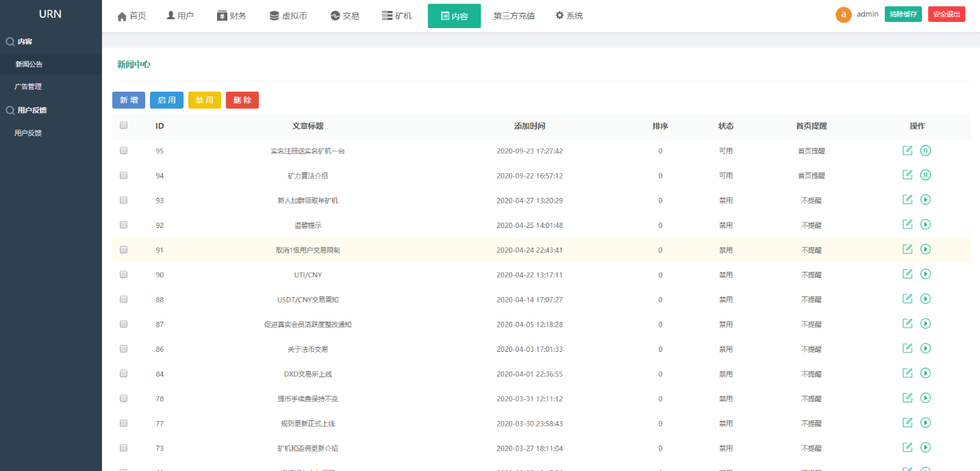Disable article 95 using its pause icon
Screen dimensions: 980x471
(925, 151)
